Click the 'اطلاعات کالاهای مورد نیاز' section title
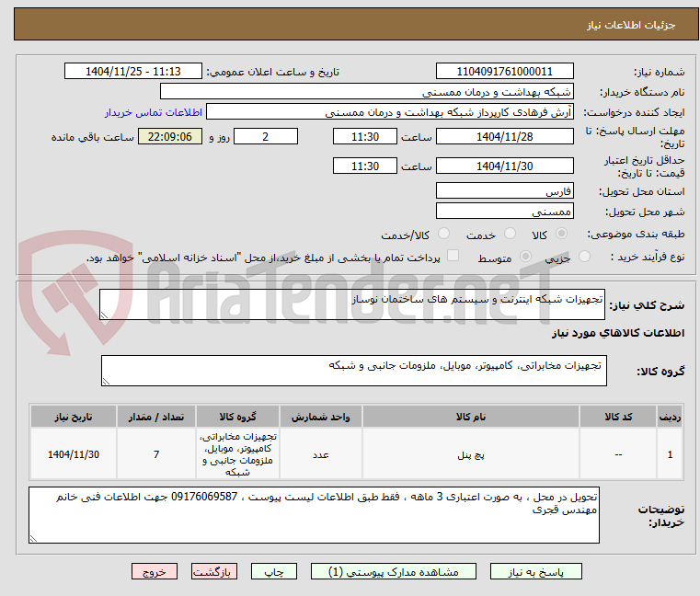Screen dimensions: 700x596 click(618, 333)
